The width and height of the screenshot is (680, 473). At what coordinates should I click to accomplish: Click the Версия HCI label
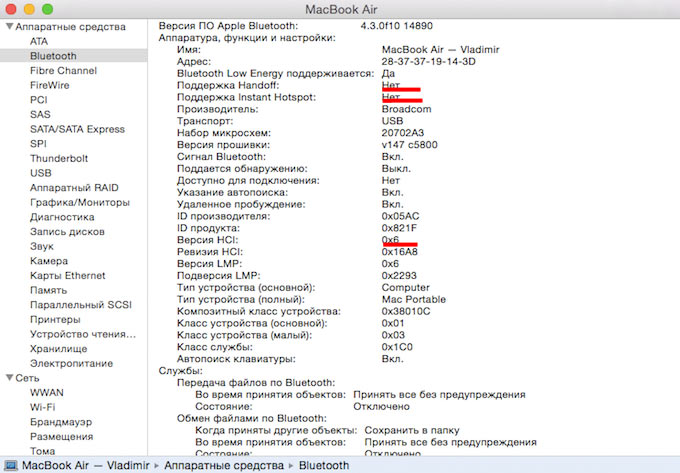(207, 240)
